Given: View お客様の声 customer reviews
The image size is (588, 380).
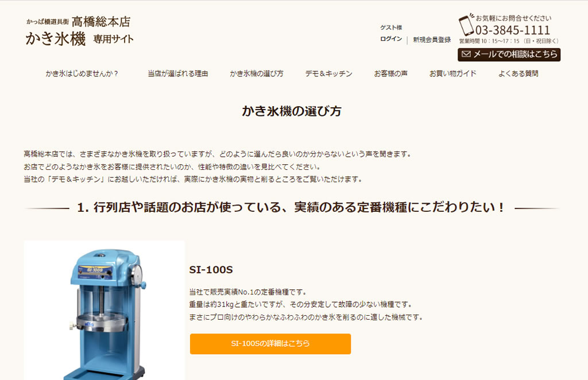Looking at the screenshot, I should [x=390, y=74].
